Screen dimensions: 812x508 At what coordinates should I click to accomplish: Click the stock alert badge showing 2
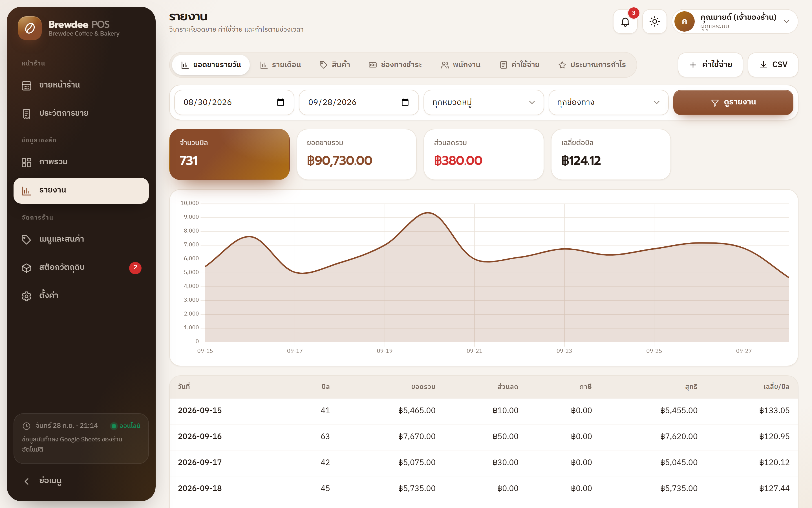pyautogui.click(x=135, y=268)
